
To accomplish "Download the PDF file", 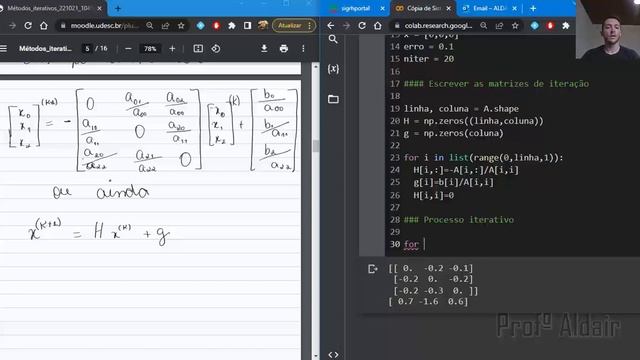I will click(264, 49).
